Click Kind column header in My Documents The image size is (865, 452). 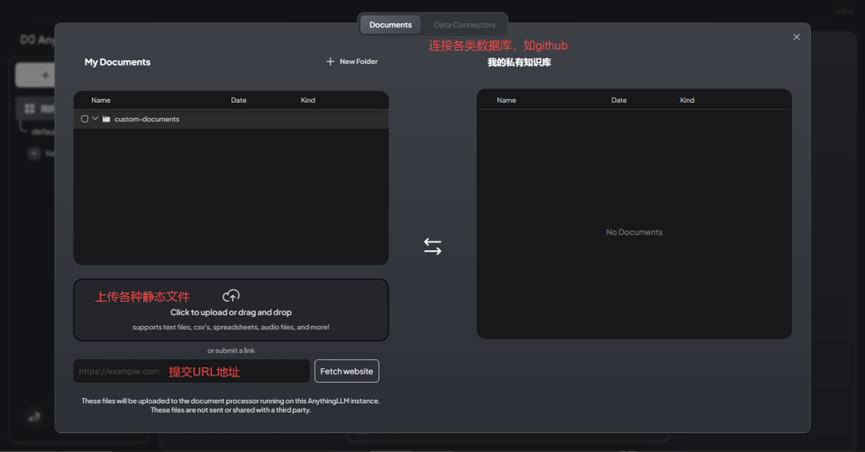(308, 100)
